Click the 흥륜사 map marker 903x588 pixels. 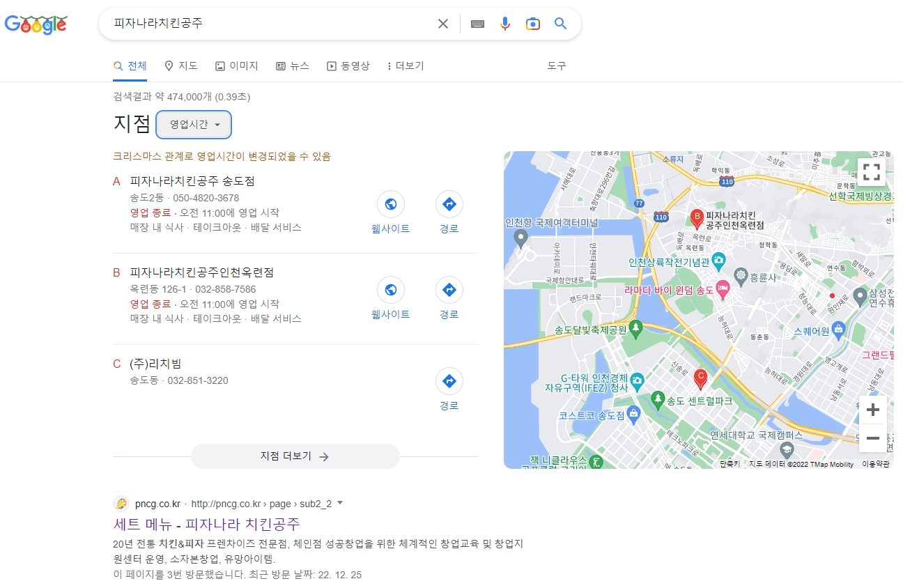tap(741, 276)
